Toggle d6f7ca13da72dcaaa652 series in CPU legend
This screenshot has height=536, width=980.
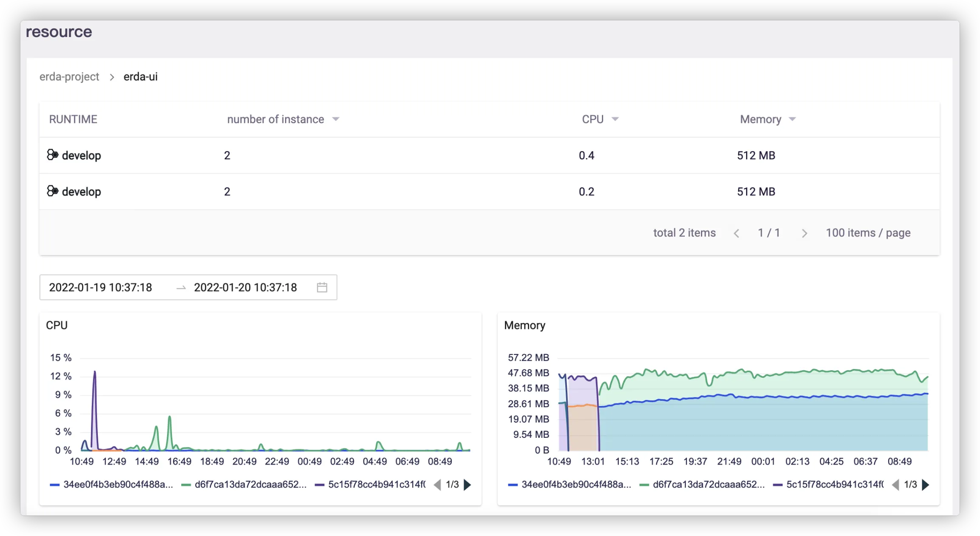(x=244, y=485)
